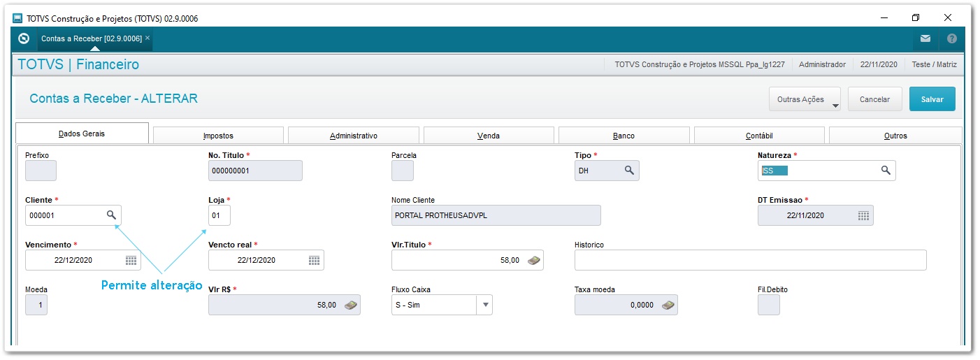Open Vlr.Titulo calculator money icon

click(534, 260)
